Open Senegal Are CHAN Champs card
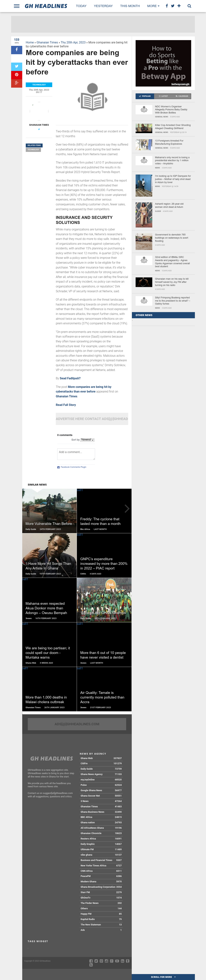This screenshot has height=980, width=206. pyautogui.click(x=104, y=600)
